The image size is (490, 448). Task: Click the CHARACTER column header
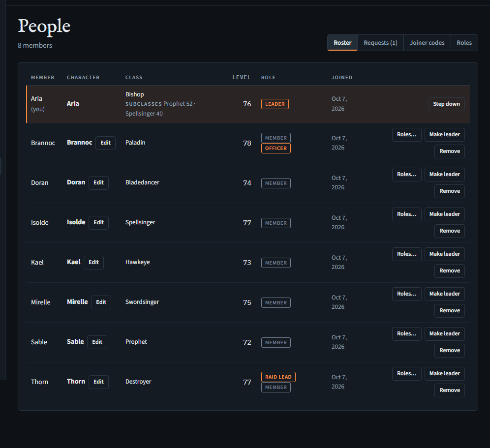[83, 78]
